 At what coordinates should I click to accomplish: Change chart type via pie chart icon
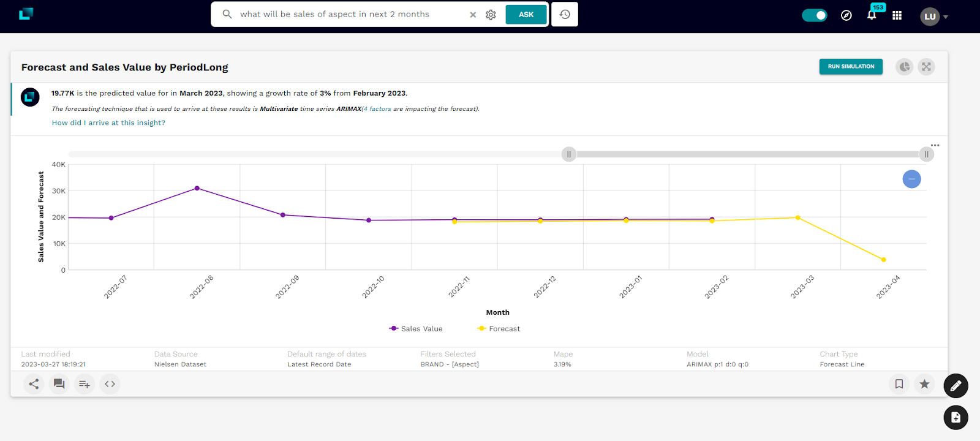click(905, 67)
